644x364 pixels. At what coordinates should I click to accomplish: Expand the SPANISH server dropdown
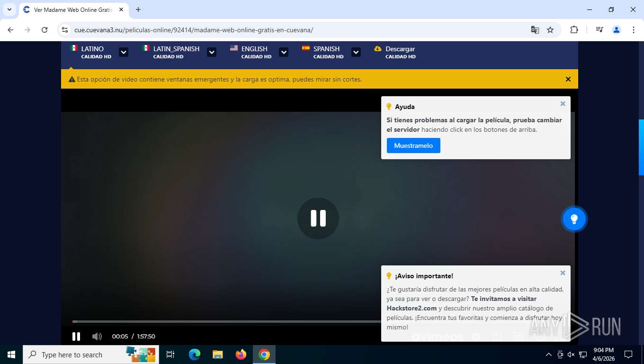click(x=356, y=52)
